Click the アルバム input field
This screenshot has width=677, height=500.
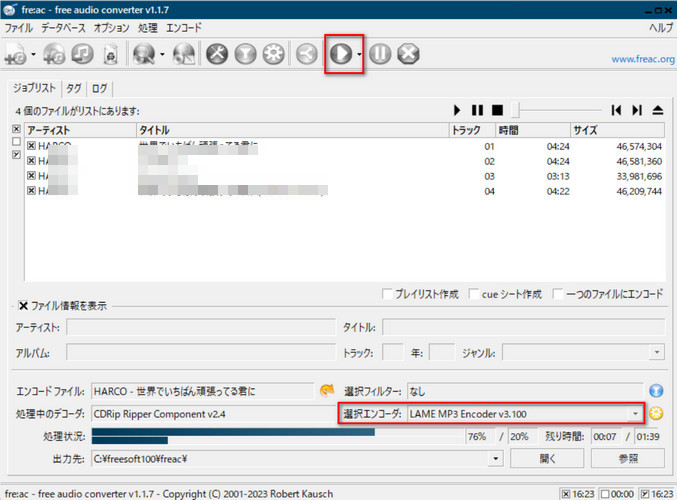point(201,352)
